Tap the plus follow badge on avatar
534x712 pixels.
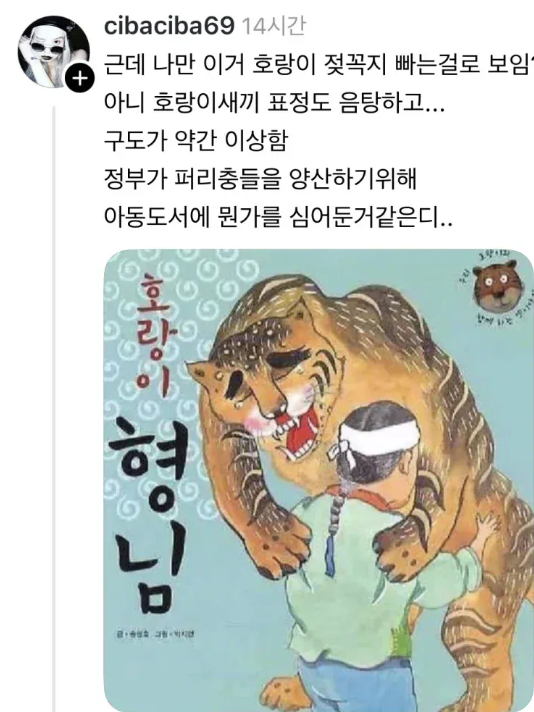click(x=80, y=79)
